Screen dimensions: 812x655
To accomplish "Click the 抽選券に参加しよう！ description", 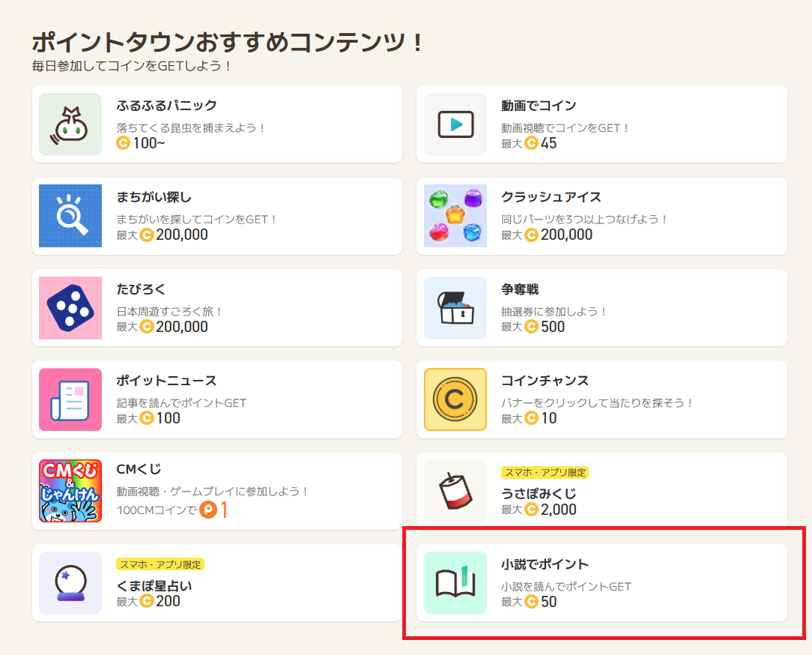I will (554, 312).
